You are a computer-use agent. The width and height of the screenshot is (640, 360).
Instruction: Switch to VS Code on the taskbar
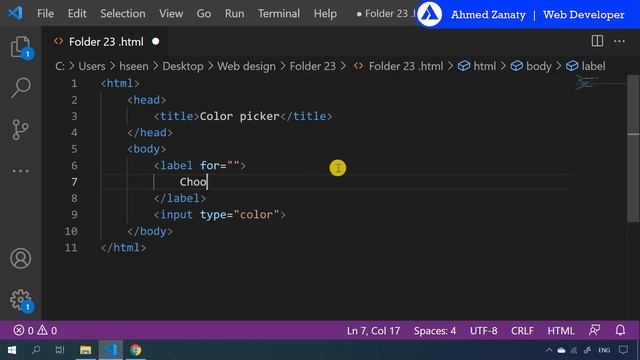111,350
